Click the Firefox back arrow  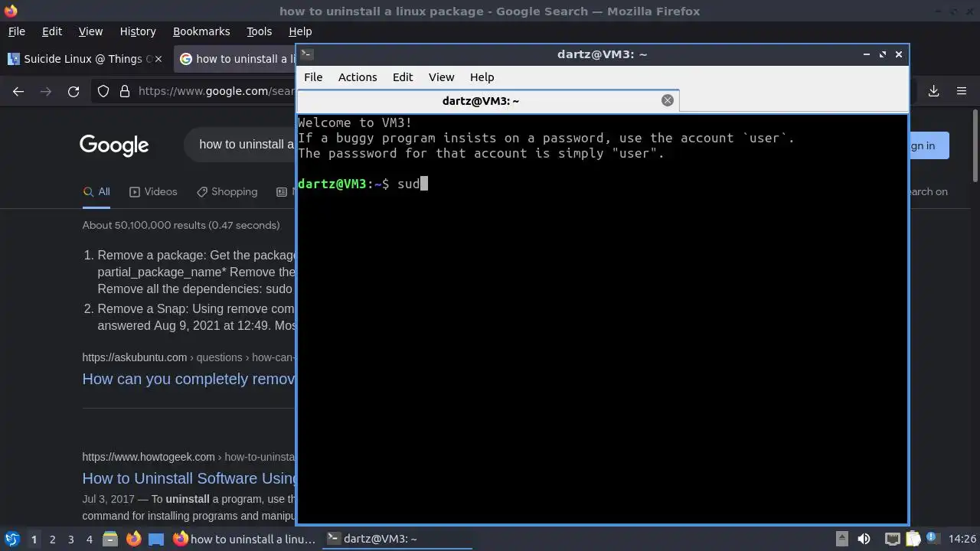point(18,91)
